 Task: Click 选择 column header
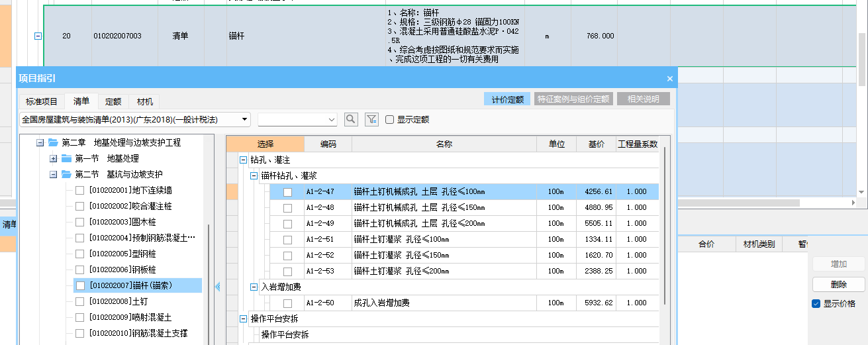coord(265,144)
